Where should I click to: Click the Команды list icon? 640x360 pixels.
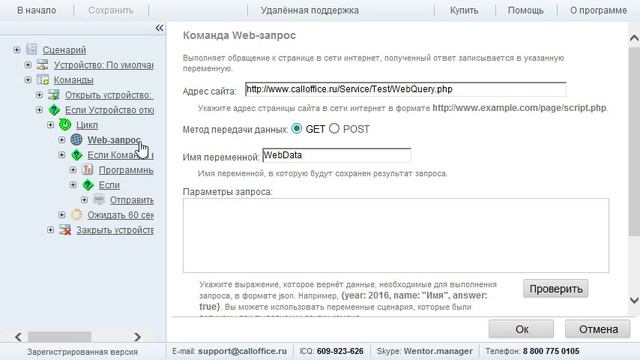point(42,80)
